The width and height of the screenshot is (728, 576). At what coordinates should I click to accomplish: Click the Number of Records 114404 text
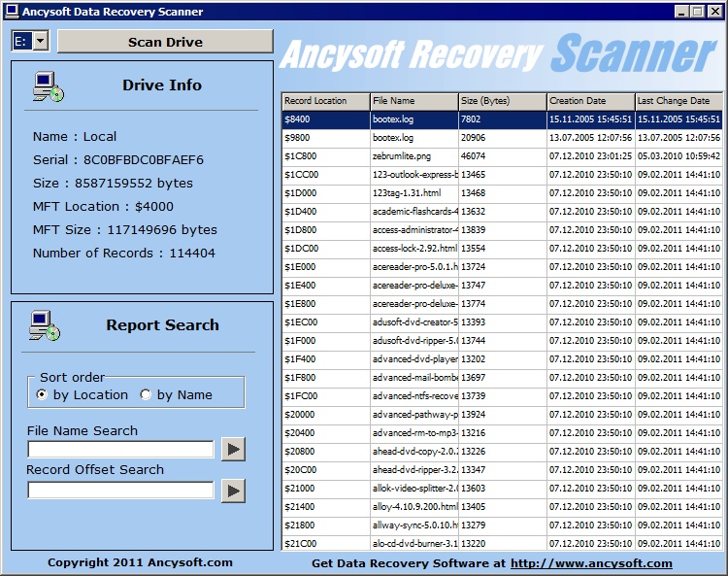coord(124,254)
